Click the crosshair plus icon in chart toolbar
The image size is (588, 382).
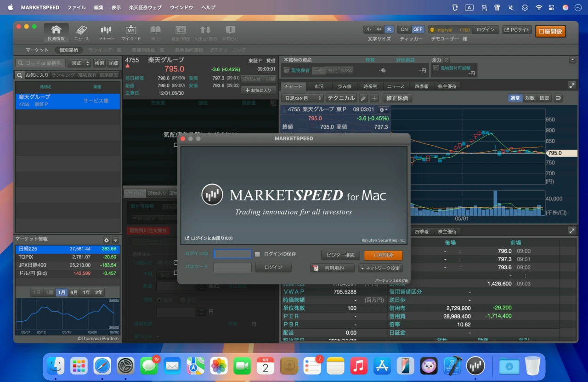click(374, 98)
